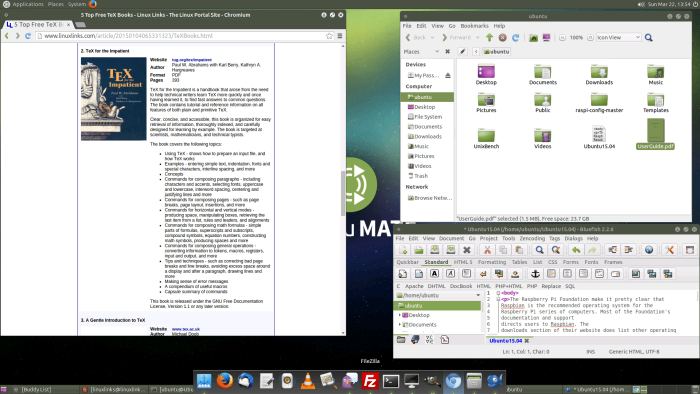
Task: Open Icon View dropdown in file manager
Action: click(619, 37)
